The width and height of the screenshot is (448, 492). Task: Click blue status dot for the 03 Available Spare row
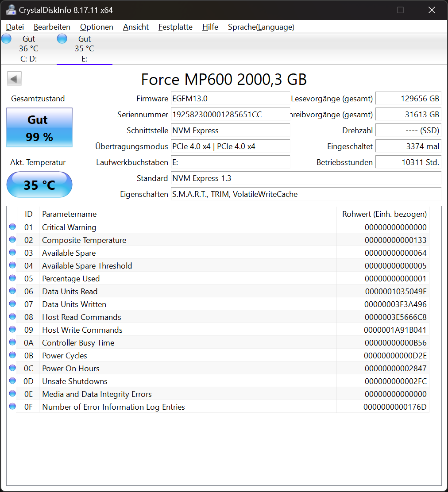(12, 252)
